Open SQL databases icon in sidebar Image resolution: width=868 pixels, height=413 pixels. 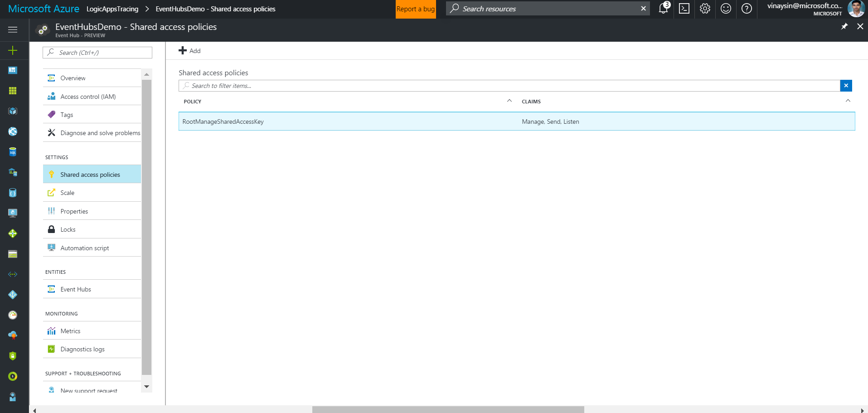[x=13, y=152]
